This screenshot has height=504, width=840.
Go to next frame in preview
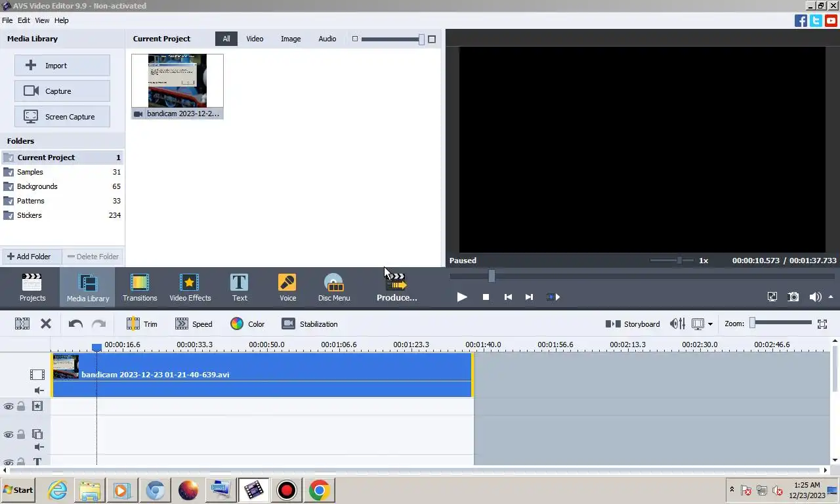[529, 297]
